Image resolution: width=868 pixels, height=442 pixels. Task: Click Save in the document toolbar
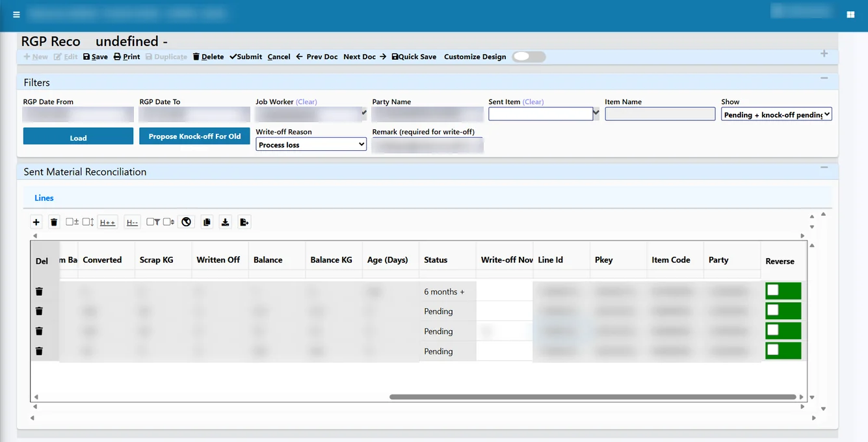(96, 57)
